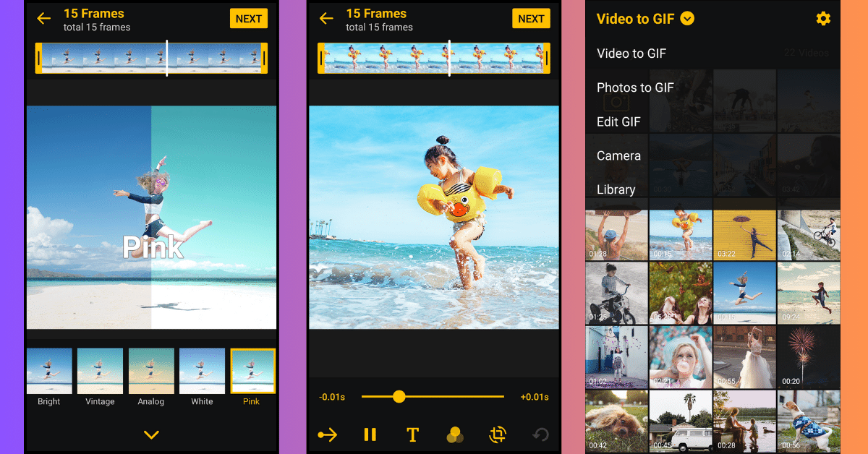Choose Photos to GIF from the menu

tap(635, 87)
